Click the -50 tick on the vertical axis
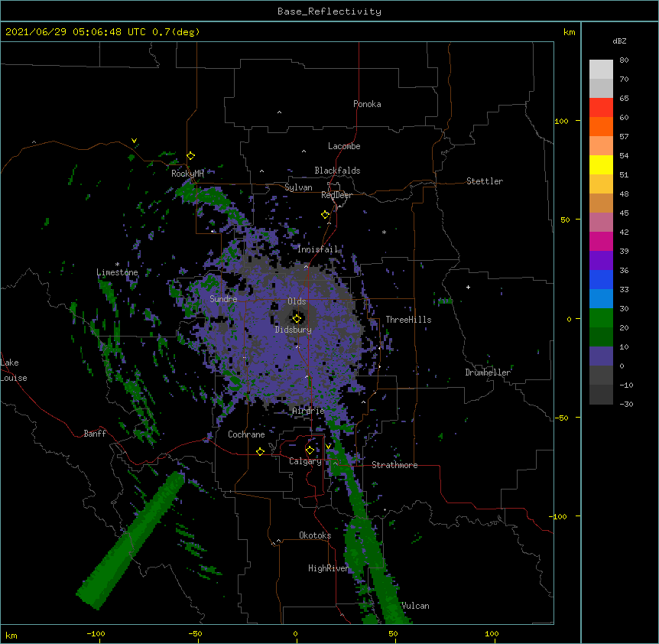 (x=561, y=418)
